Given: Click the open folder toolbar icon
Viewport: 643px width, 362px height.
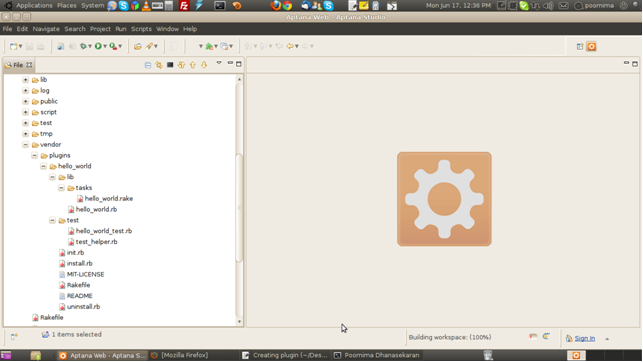Looking at the screenshot, I should 138,46.
